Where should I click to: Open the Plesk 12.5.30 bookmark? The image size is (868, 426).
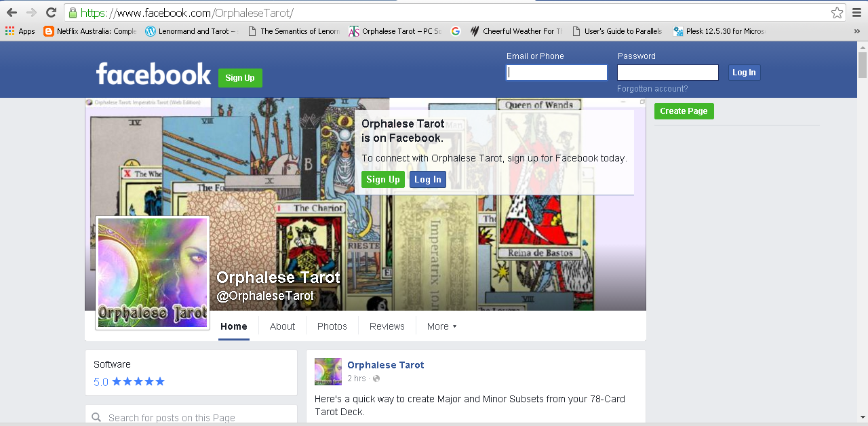719,31
